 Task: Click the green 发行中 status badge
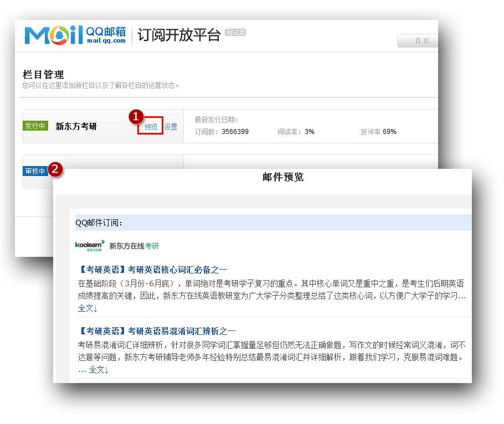pyautogui.click(x=35, y=126)
